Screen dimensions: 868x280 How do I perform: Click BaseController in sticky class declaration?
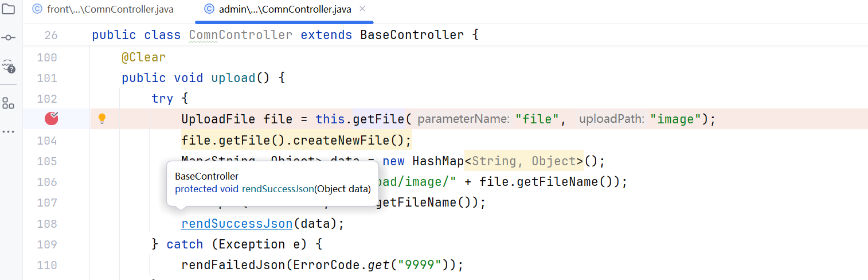(x=412, y=35)
